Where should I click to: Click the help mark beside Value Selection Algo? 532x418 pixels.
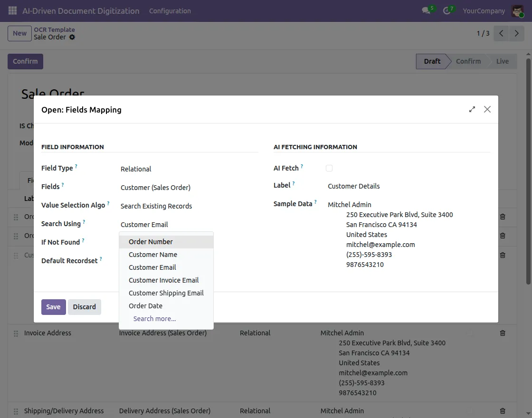pyautogui.click(x=108, y=203)
